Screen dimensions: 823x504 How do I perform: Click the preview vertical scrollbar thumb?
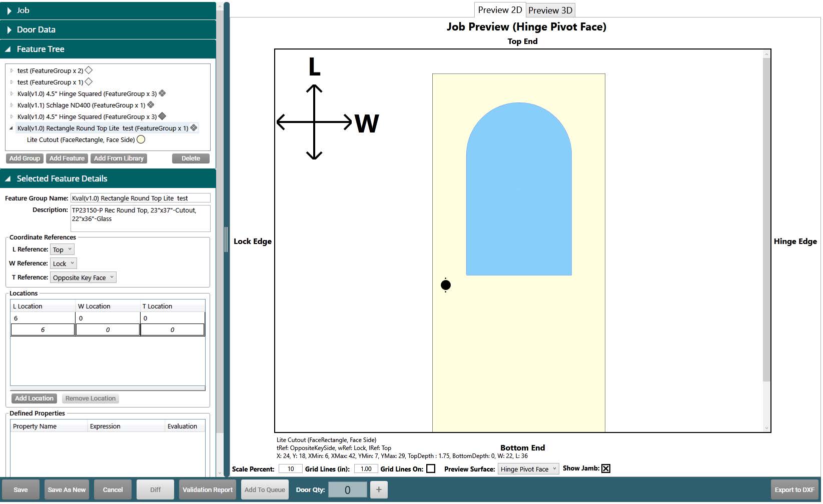coord(766,219)
